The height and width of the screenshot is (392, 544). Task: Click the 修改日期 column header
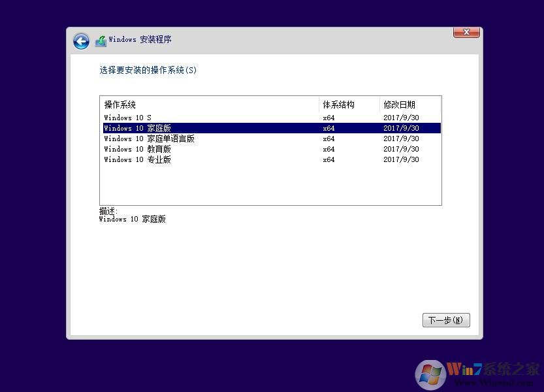click(410, 105)
